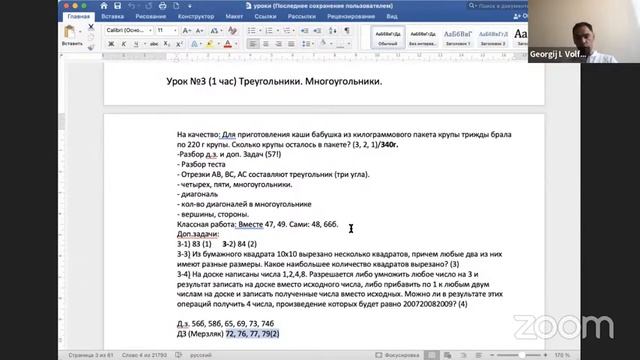Click the numbered list icon

pos(269,31)
